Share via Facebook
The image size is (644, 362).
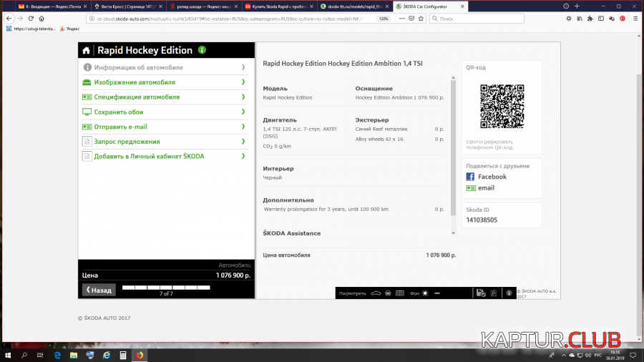click(492, 177)
